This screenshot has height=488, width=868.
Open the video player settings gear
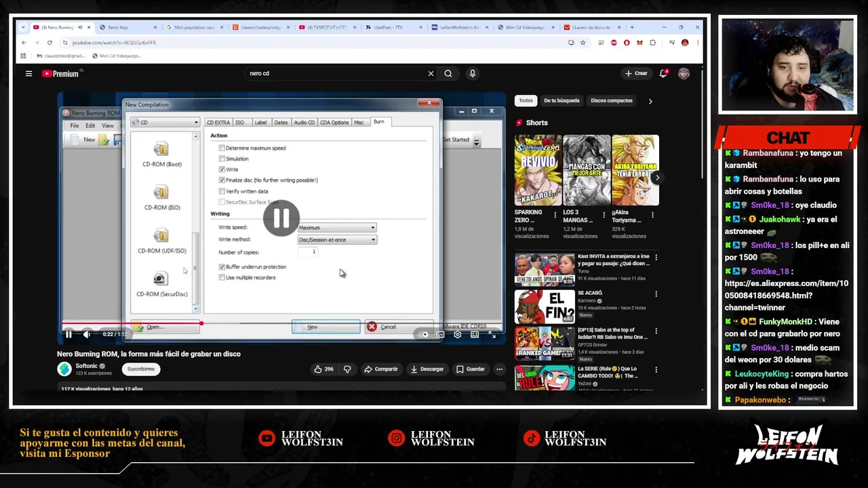457,334
